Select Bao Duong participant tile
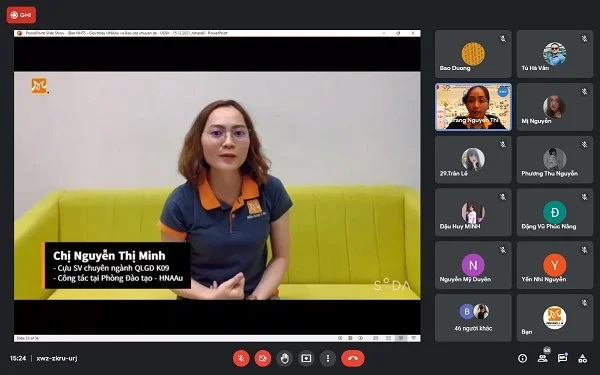Image resolution: width=600 pixels, height=375 pixels. coord(473,54)
